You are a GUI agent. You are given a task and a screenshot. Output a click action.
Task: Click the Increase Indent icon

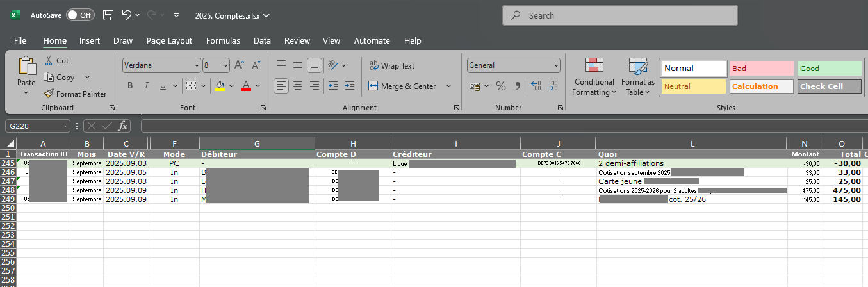[x=349, y=86]
